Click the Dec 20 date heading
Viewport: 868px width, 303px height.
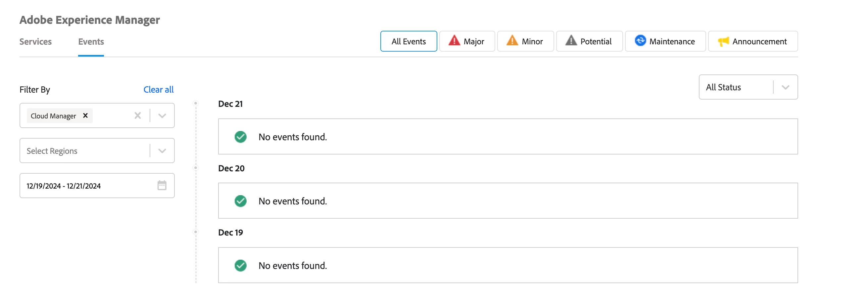coord(231,168)
